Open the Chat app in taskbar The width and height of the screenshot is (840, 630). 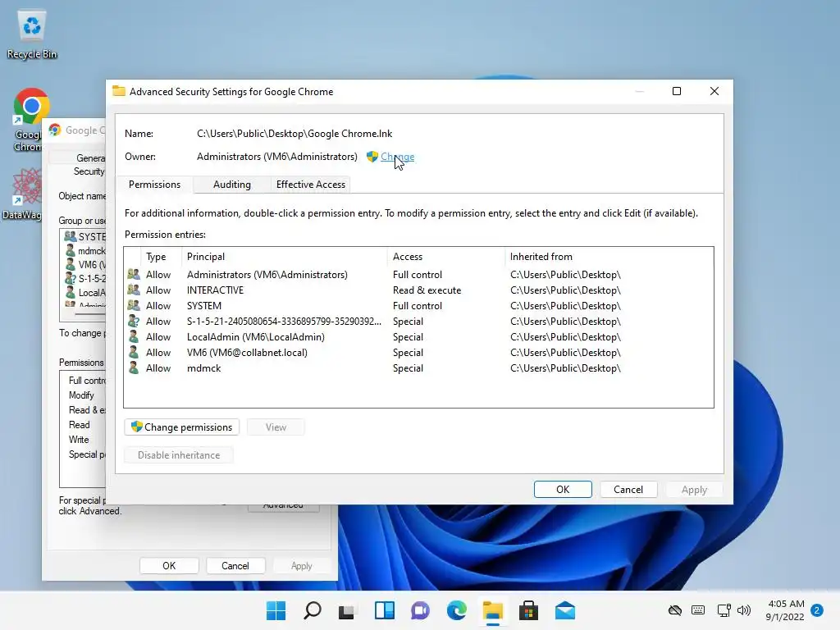point(421,610)
